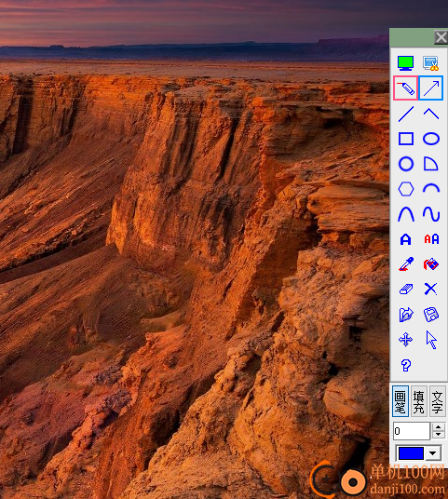Switch to the 画笔 tab

pyautogui.click(x=400, y=401)
